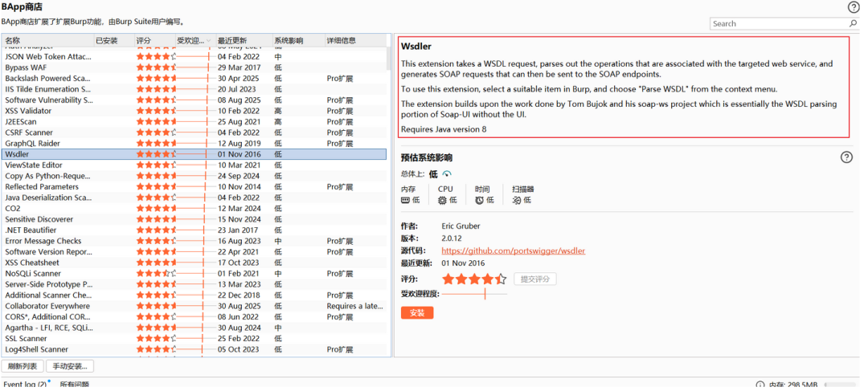Screen dimensions: 868x391
Task: Select the Reflected Parameters extension
Action: point(194,187)
